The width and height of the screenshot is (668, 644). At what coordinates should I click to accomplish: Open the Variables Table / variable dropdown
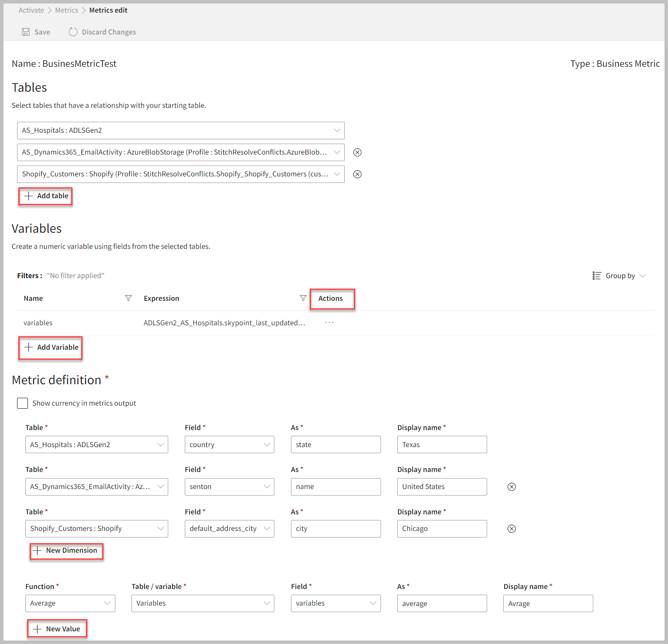point(203,603)
